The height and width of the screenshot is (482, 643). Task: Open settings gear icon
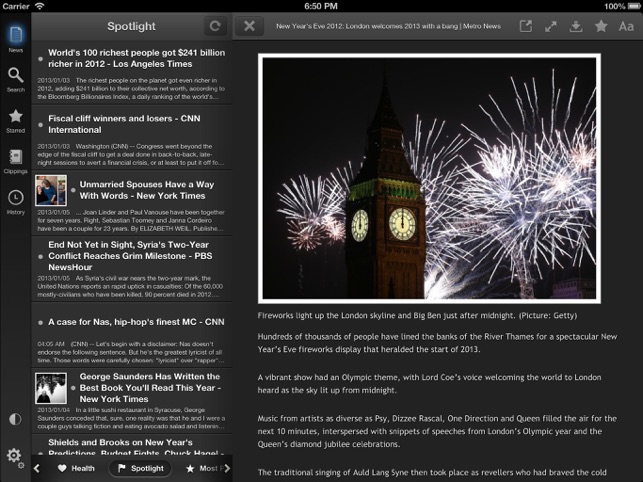(x=14, y=456)
